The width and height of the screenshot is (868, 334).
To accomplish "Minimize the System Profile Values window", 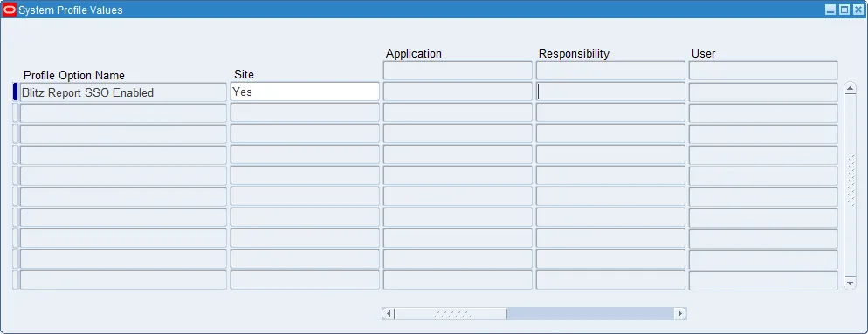I will 830,10.
